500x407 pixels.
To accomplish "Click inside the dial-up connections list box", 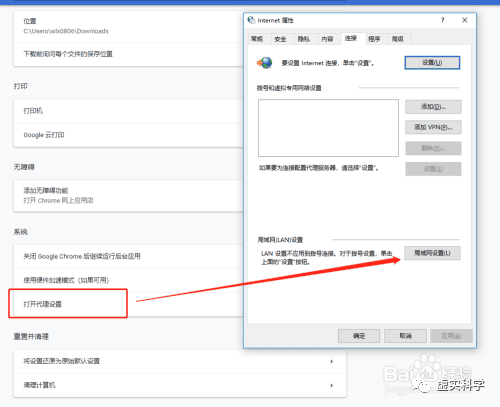I will click(328, 128).
